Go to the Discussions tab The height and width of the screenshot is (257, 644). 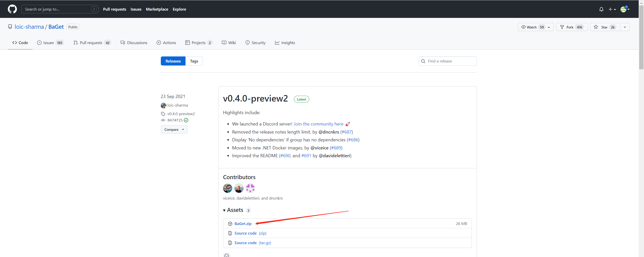(x=134, y=43)
